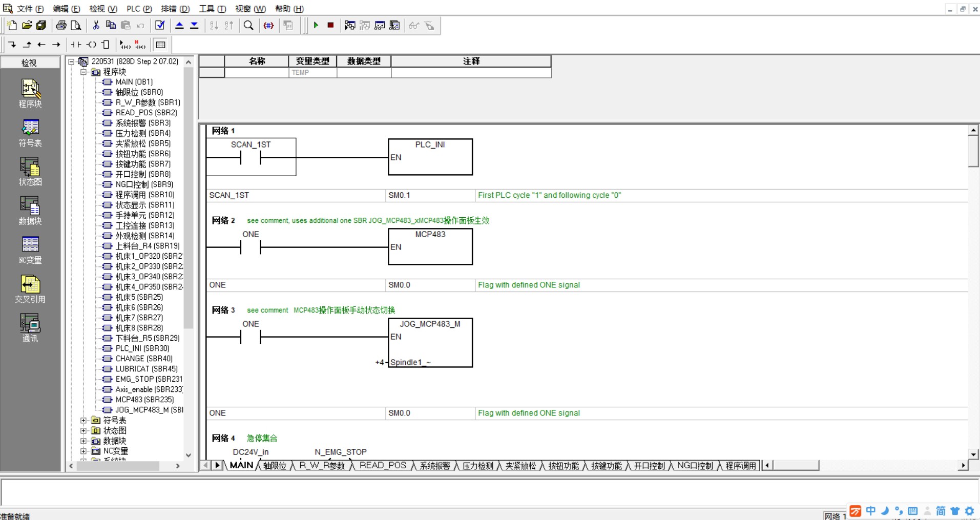Open Find with the magnifier icon
Screen dimensions: 980x520
[x=248, y=25]
